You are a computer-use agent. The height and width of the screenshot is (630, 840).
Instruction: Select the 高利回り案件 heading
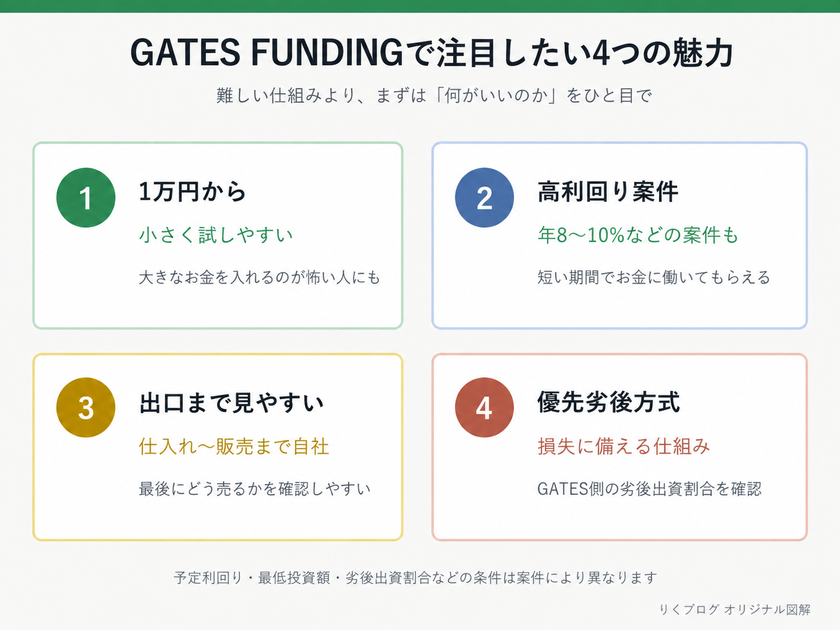[608, 192]
